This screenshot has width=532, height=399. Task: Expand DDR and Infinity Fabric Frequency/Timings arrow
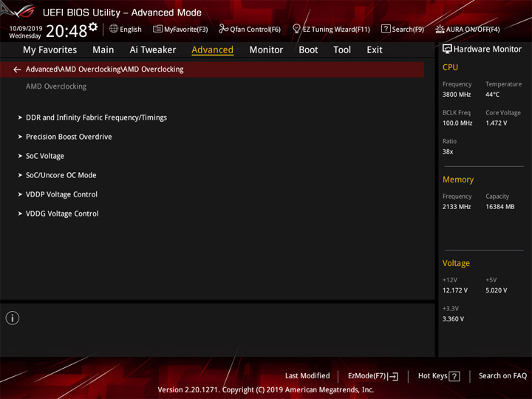click(20, 117)
